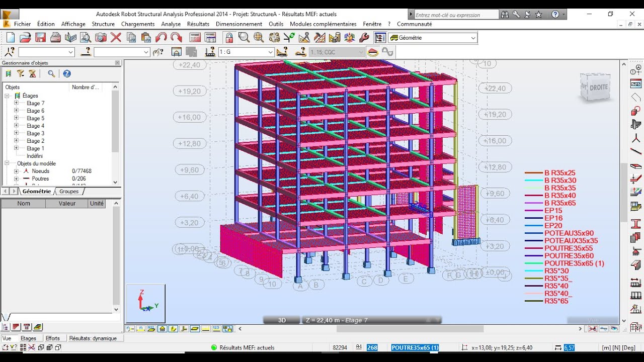Open object manager help icon
644x362 pixels.
click(x=66, y=74)
